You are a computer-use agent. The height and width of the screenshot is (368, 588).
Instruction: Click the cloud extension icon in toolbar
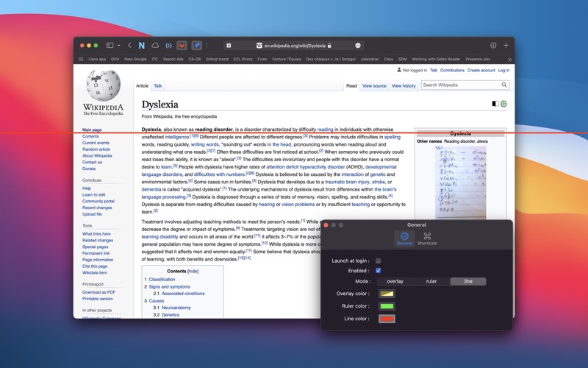155,46
